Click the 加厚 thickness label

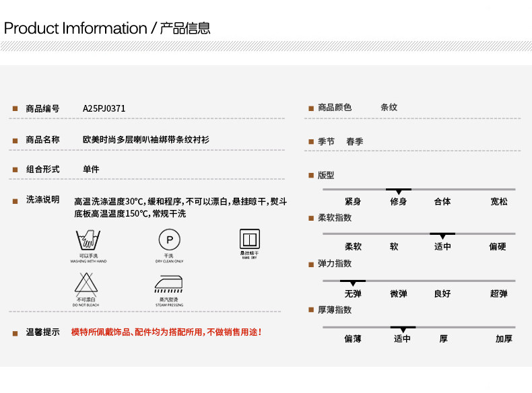(504, 338)
